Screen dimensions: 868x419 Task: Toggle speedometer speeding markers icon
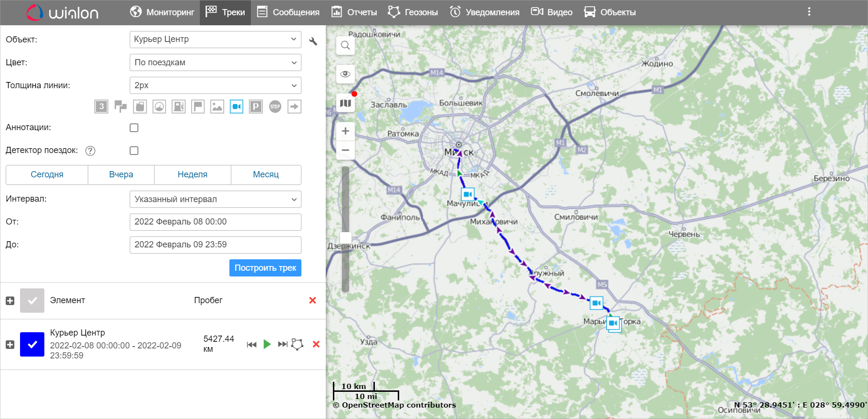[x=159, y=107]
